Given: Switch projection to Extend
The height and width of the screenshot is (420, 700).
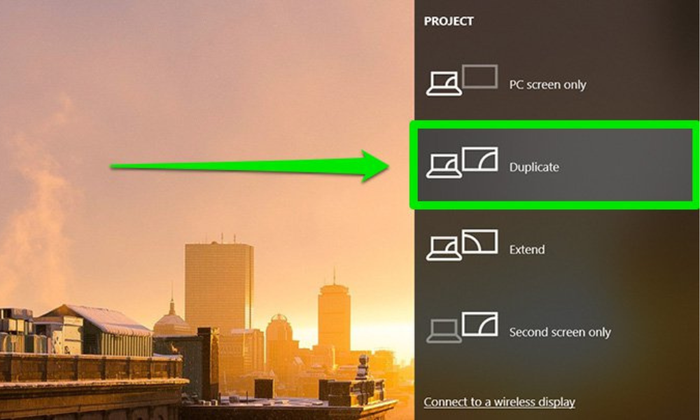Looking at the screenshot, I should point(557,248).
